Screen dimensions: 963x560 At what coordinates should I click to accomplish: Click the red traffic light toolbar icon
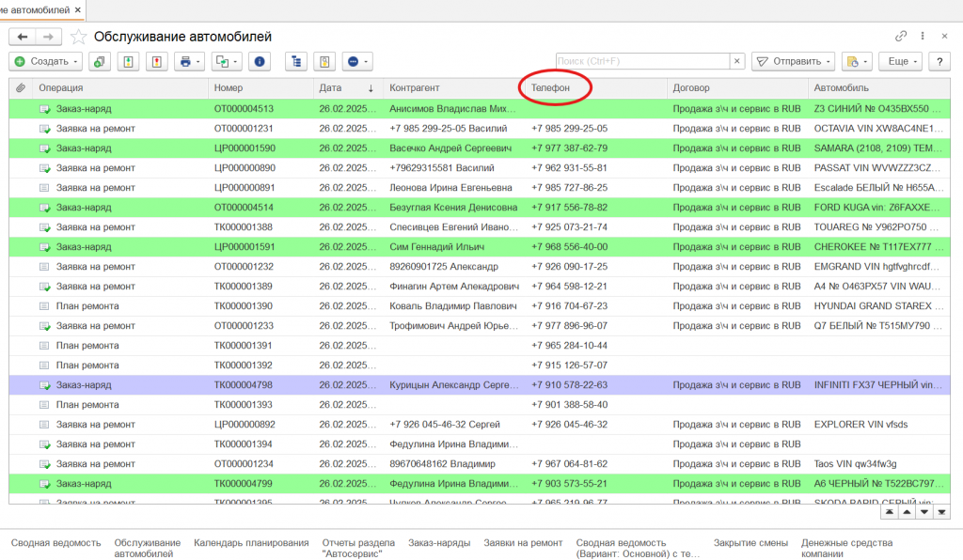pos(156,61)
